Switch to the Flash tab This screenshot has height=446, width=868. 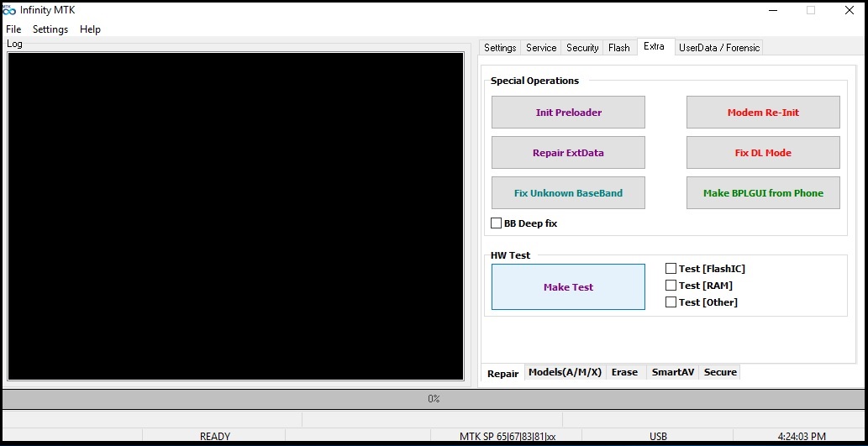[619, 48]
